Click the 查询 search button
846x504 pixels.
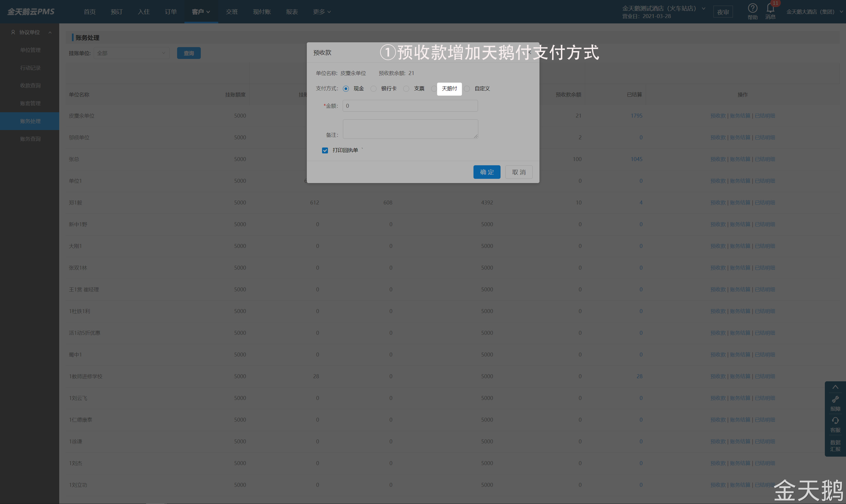click(x=189, y=53)
